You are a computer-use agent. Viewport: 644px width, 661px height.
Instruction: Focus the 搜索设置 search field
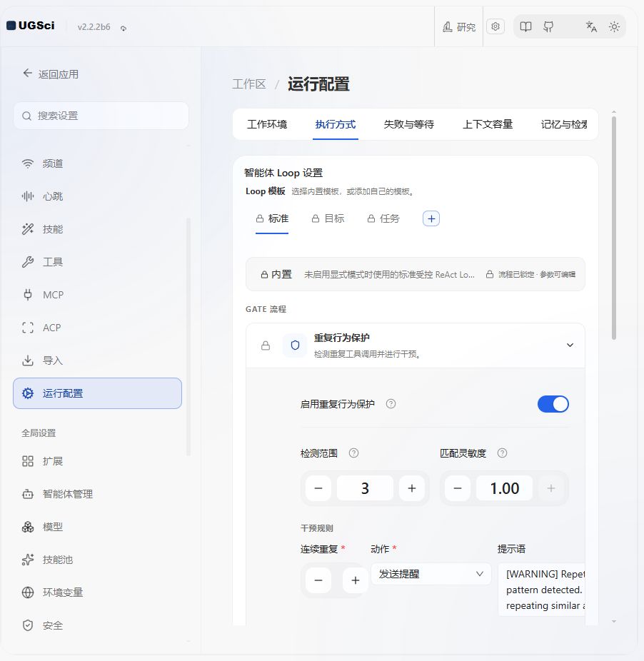click(101, 116)
